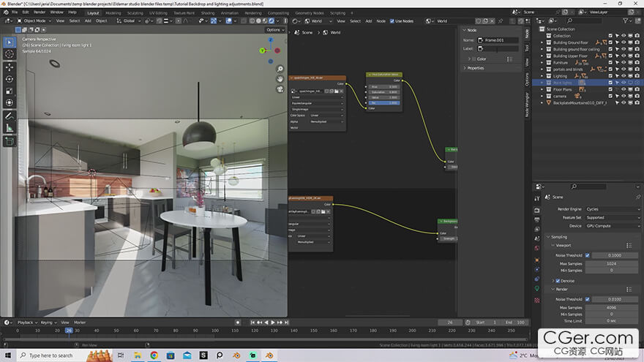The width and height of the screenshot is (644, 362).
Task: Open the Tool properties tab
Action: coord(537,198)
